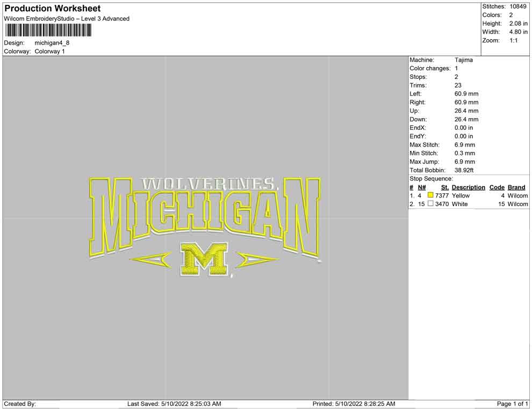Click the yellow thread color swatch
Image resolution: width=532 pixels, height=409 pixels.
click(x=430, y=195)
